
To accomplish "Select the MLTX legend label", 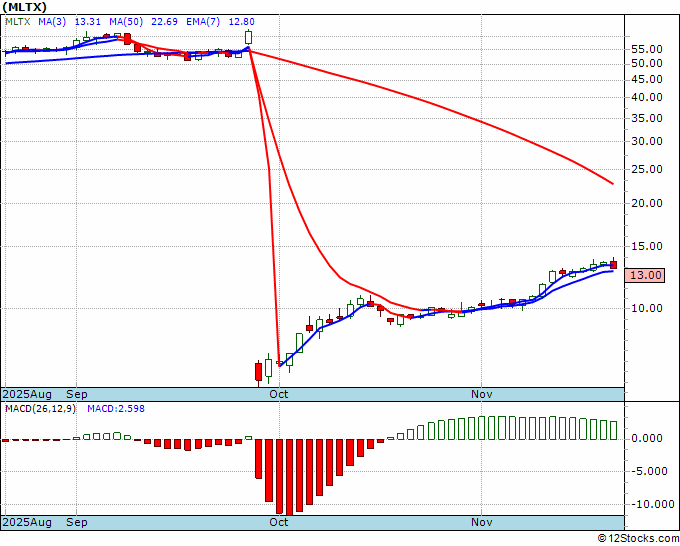I will (x=18, y=22).
